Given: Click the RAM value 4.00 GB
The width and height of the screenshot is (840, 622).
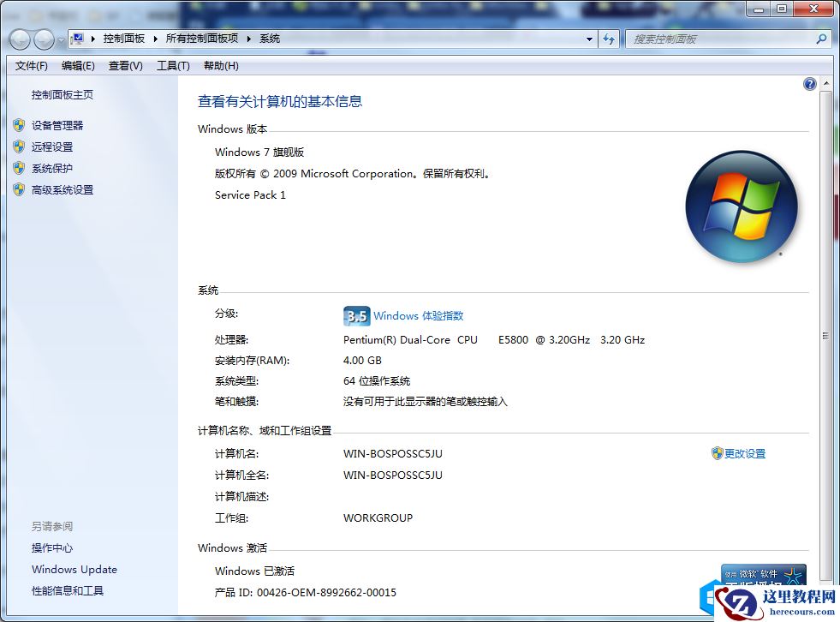Looking at the screenshot, I should point(363,361).
